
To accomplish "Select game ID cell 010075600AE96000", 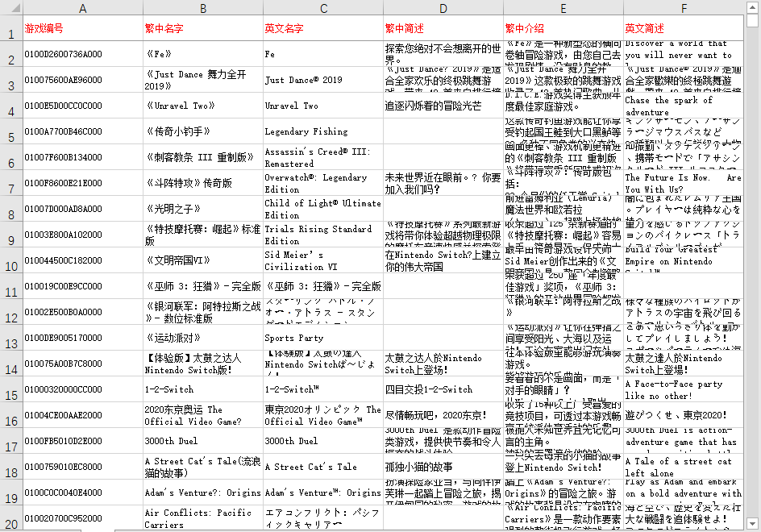I will coord(83,80).
